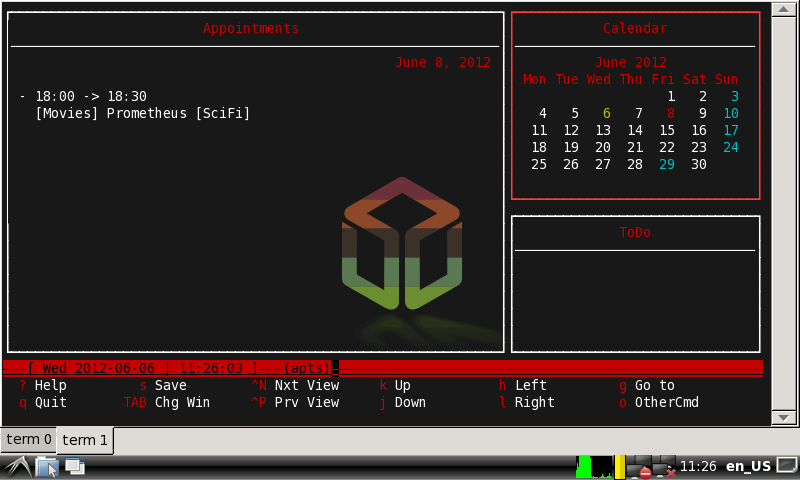The height and width of the screenshot is (480, 800).
Task: Click the Calendar panel title
Action: coord(635,28)
